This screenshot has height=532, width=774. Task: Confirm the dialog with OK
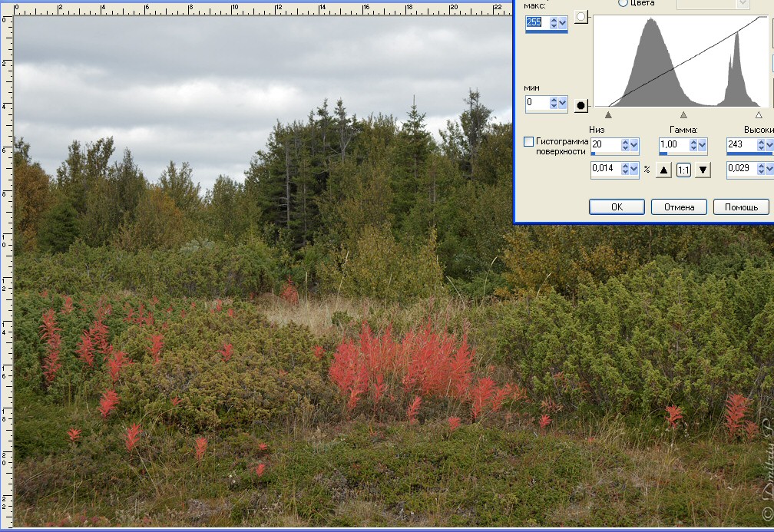tap(617, 207)
